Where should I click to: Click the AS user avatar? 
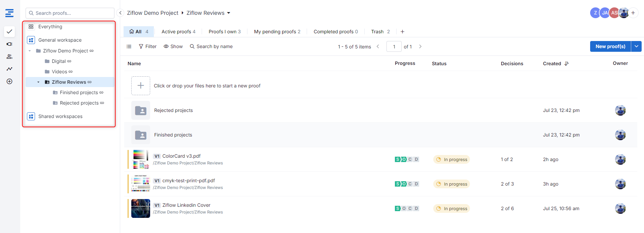614,13
